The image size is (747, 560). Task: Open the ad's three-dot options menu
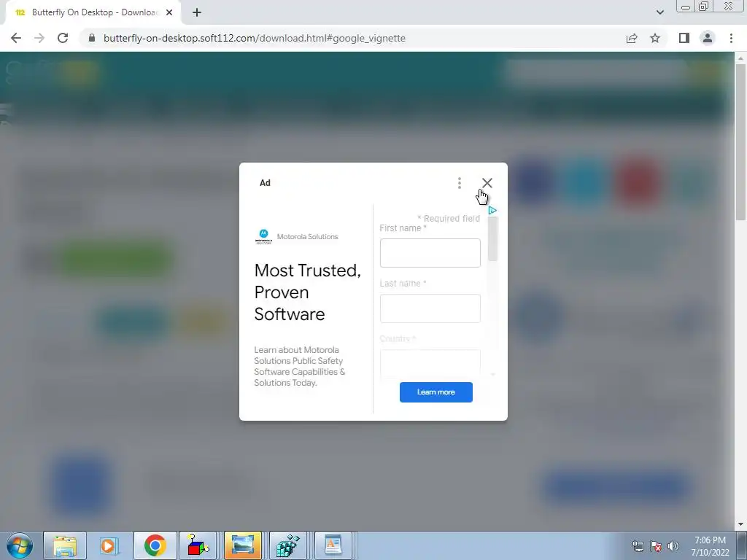coord(460,183)
